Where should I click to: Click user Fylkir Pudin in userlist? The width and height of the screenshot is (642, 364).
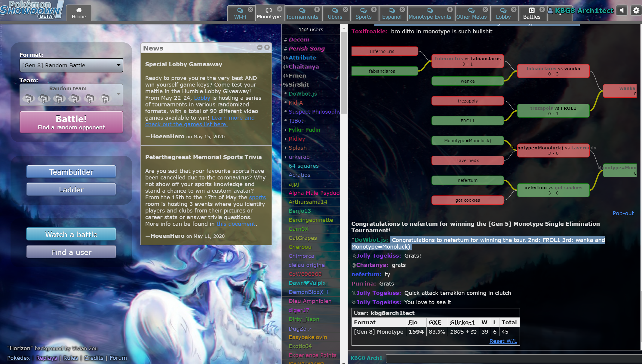311,130
